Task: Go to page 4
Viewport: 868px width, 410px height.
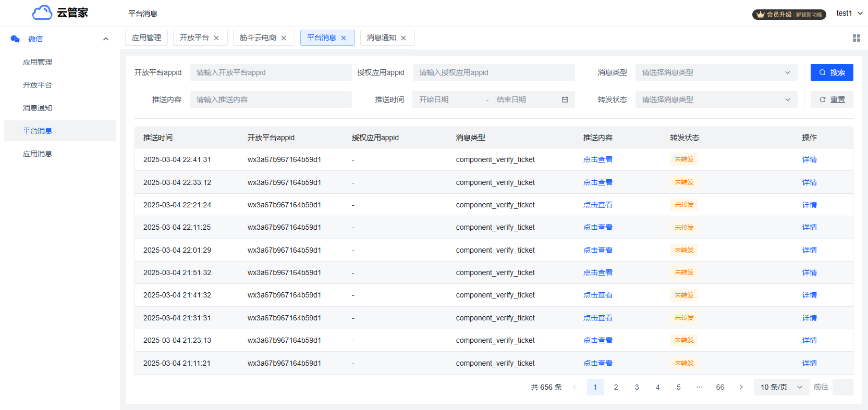Action: click(658, 387)
